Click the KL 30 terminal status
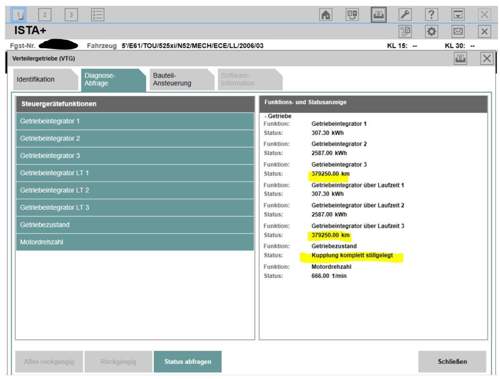 (460, 46)
